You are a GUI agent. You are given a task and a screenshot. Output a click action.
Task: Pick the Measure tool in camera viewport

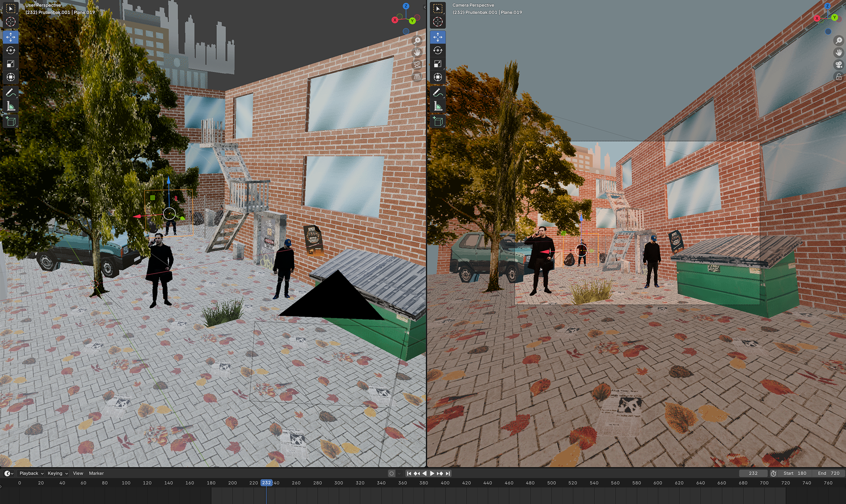click(x=438, y=106)
